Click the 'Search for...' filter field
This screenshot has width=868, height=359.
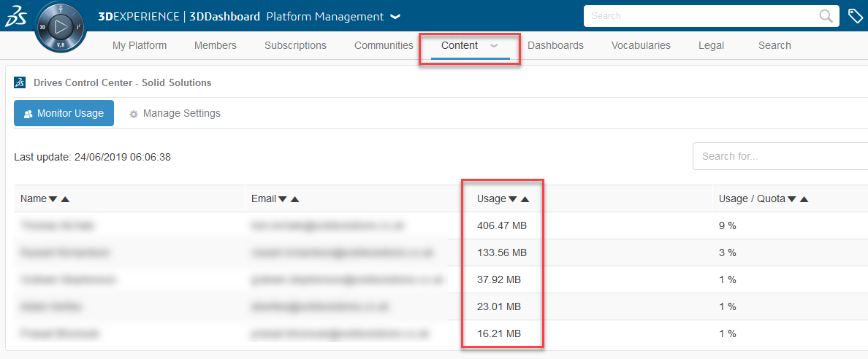[778, 156]
